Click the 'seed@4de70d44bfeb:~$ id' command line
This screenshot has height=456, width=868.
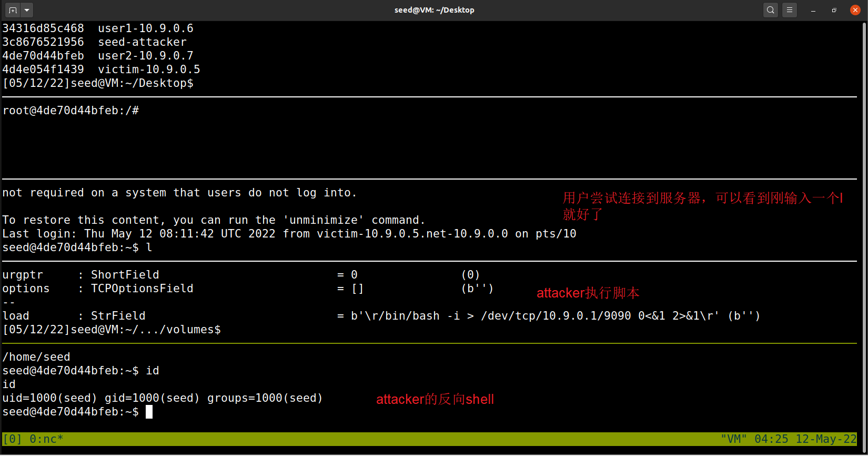coord(80,371)
